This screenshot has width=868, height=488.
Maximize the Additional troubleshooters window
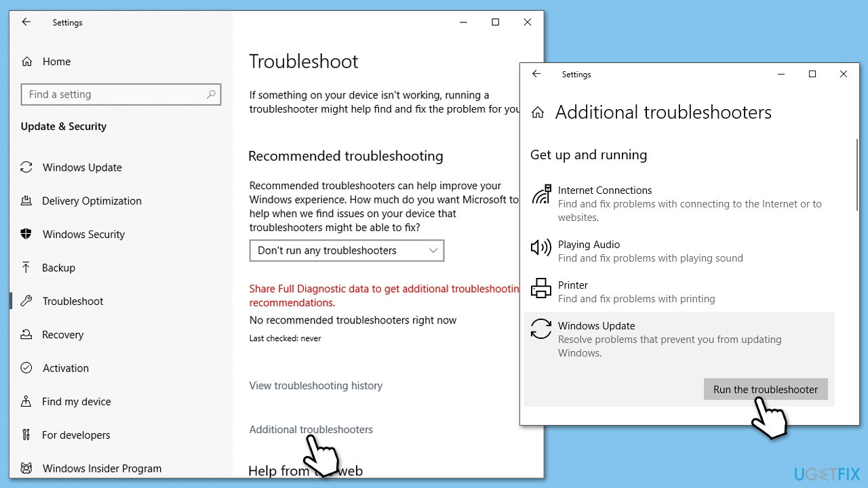click(812, 74)
